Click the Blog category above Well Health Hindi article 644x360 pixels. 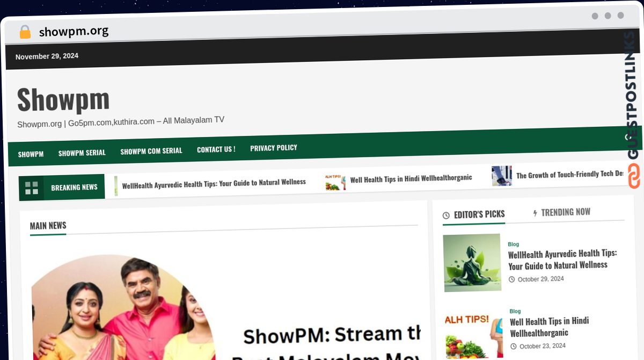point(515,312)
